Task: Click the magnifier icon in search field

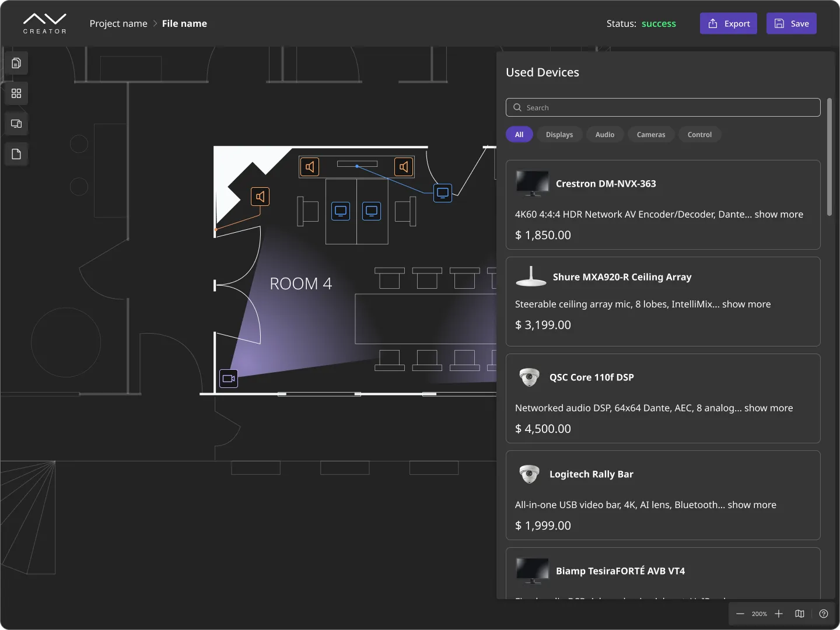Action: 517,107
